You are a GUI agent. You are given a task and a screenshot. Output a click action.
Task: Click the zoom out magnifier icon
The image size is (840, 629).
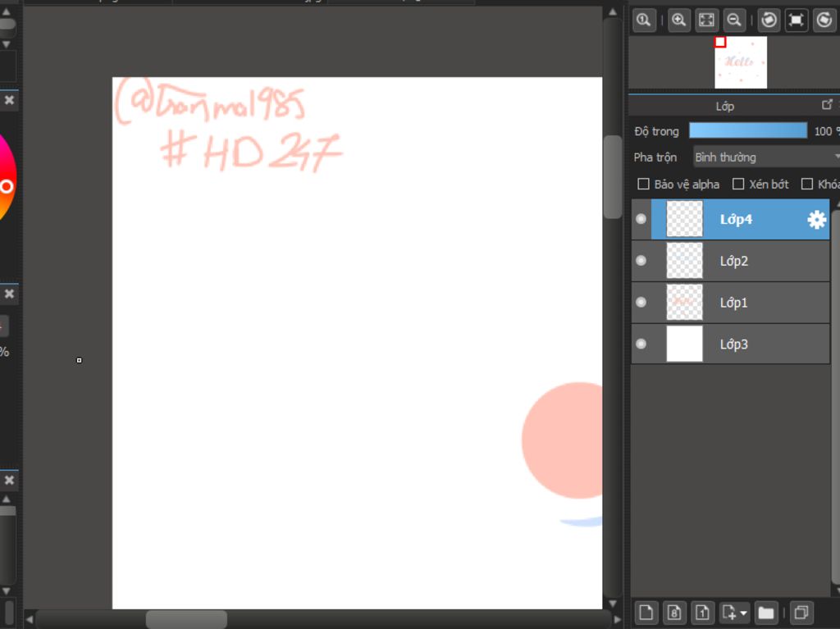coord(734,21)
